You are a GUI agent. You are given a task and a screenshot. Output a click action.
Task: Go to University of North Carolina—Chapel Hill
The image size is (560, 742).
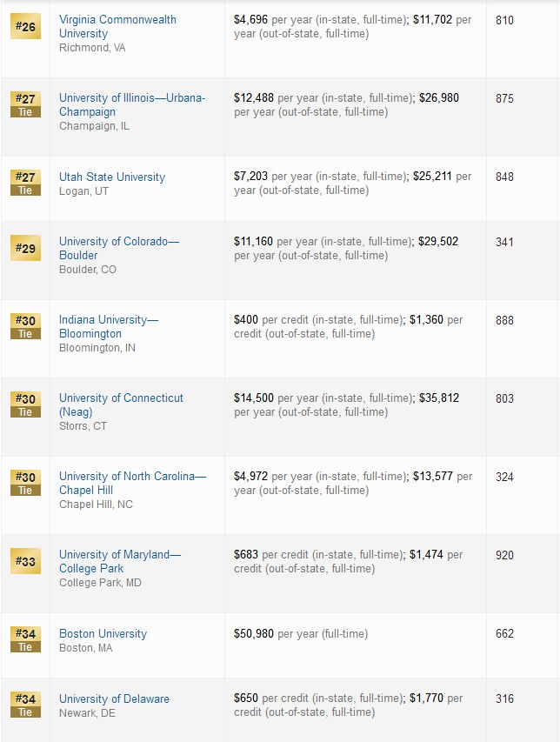point(132,483)
